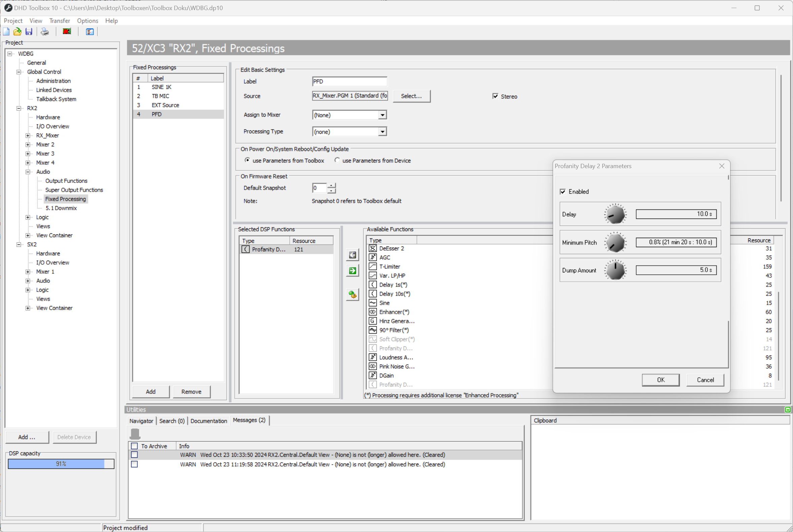
Task: Save the project using the floppy disk icon
Action: click(x=29, y=31)
